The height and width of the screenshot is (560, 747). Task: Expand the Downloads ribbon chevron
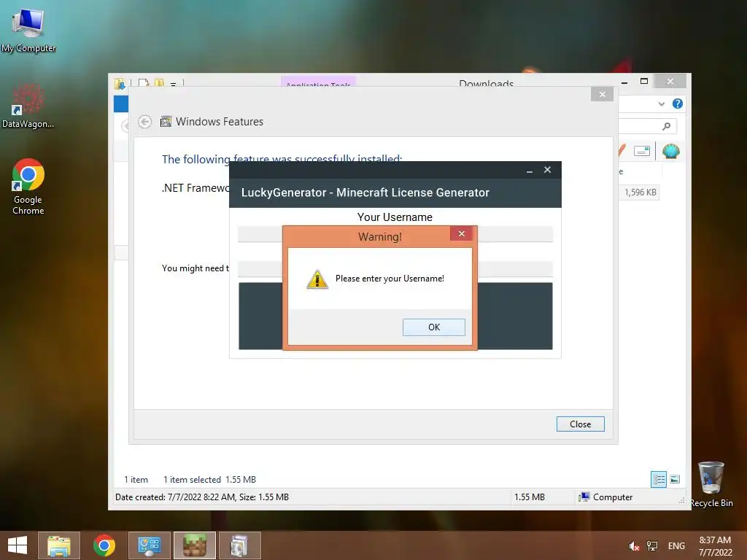[x=661, y=104]
